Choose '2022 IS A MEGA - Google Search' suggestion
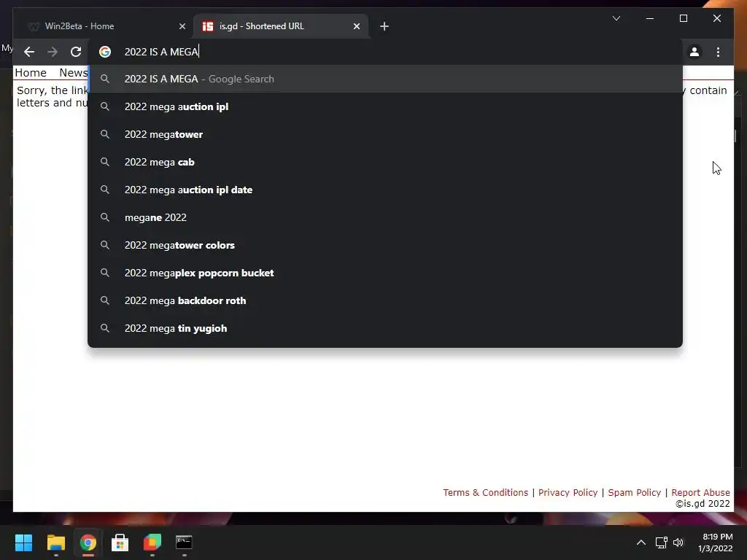The image size is (747, 560). [385, 79]
